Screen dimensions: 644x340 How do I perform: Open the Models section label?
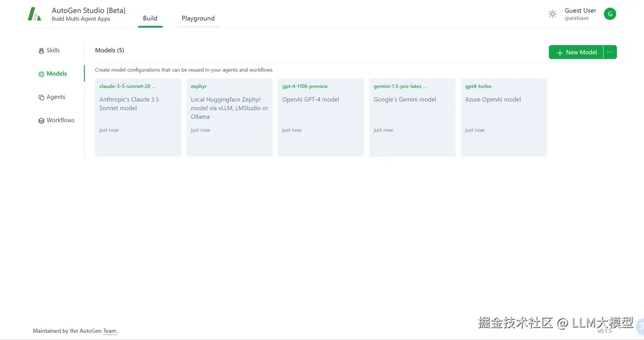pyautogui.click(x=57, y=74)
